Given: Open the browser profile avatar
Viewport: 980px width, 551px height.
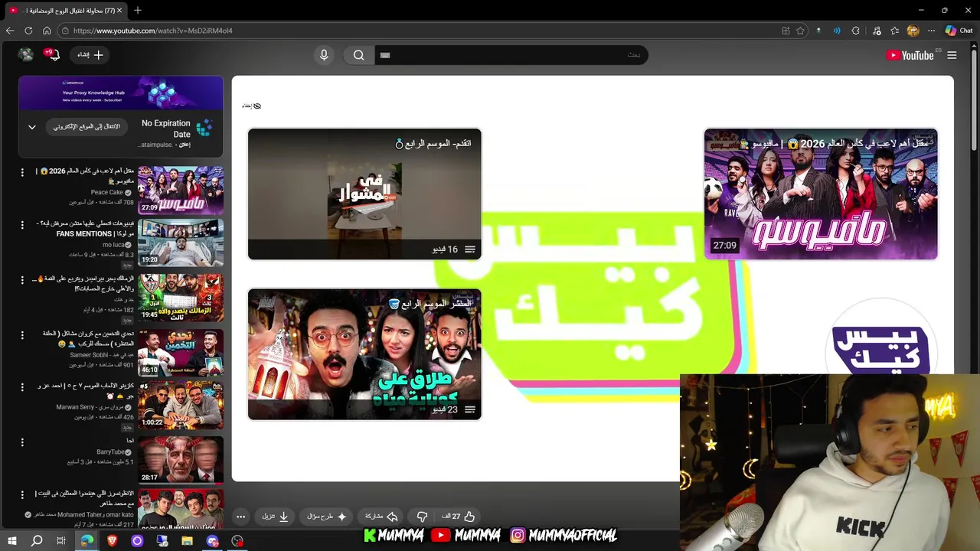Looking at the screenshot, I should pyautogui.click(x=913, y=31).
